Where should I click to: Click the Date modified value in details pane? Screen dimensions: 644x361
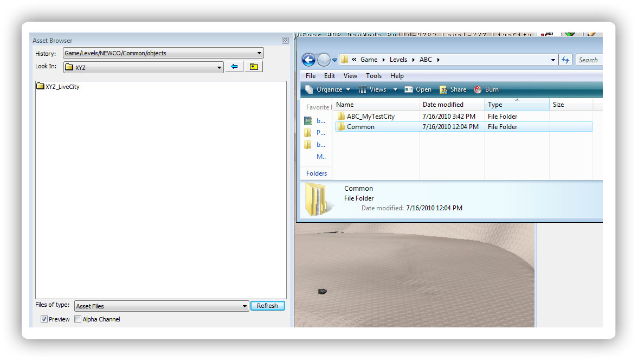[x=434, y=208]
